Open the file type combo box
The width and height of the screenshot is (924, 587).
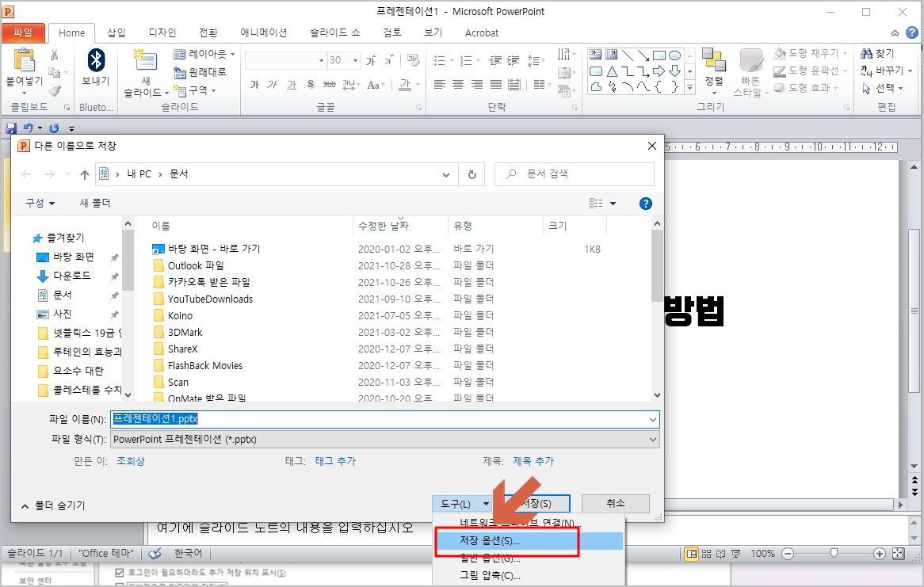pyautogui.click(x=385, y=439)
